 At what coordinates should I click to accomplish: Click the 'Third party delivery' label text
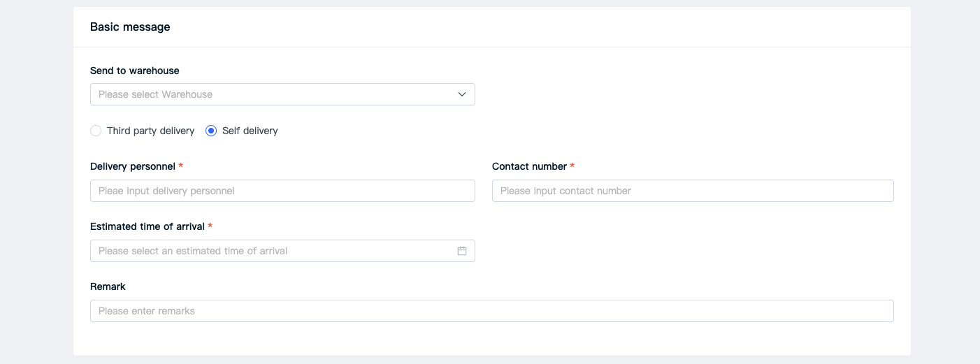[150, 131]
